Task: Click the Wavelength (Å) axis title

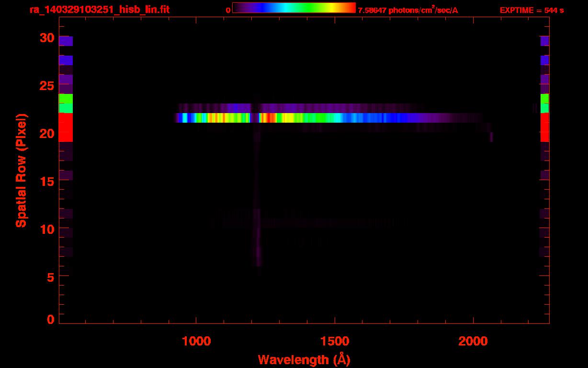Action: coord(304,359)
